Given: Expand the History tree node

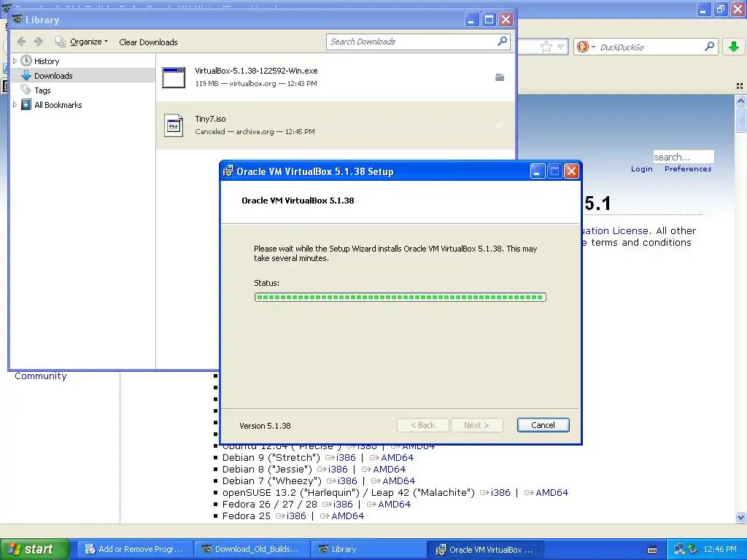Looking at the screenshot, I should 15,61.
